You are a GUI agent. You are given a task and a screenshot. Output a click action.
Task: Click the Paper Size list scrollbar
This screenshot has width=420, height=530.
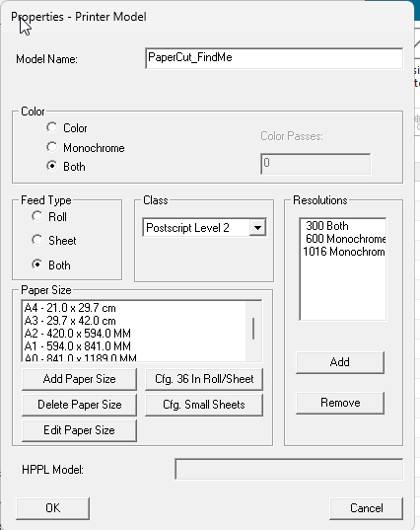[253, 332]
